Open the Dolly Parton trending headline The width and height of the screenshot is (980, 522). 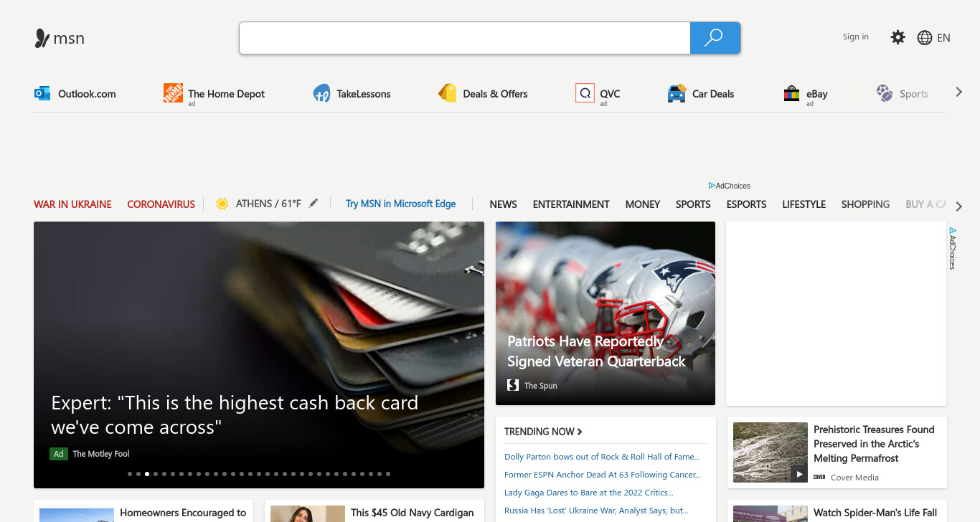(602, 457)
